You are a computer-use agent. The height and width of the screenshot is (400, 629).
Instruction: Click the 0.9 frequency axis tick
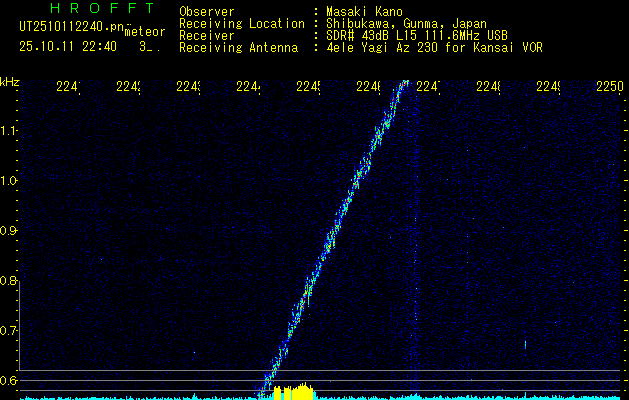pyautogui.click(x=10, y=231)
